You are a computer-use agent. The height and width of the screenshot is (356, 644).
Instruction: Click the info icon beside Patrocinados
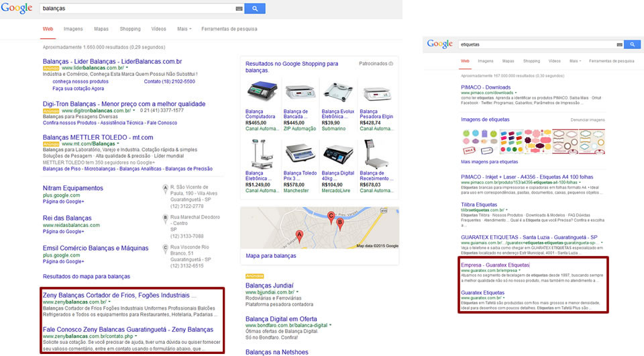pyautogui.click(x=391, y=64)
